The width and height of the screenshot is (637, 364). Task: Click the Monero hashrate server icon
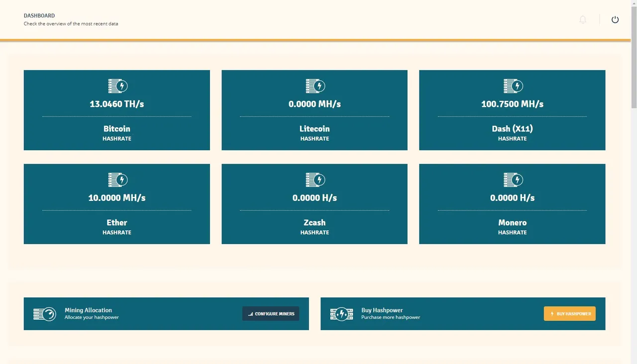click(x=513, y=180)
